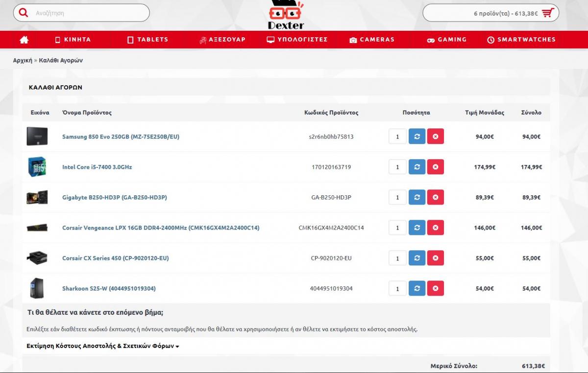Open the ΥΠΟΛΟΓΙΣΤΕΣ menu
Screen dimensions: 588x373
tap(297, 40)
